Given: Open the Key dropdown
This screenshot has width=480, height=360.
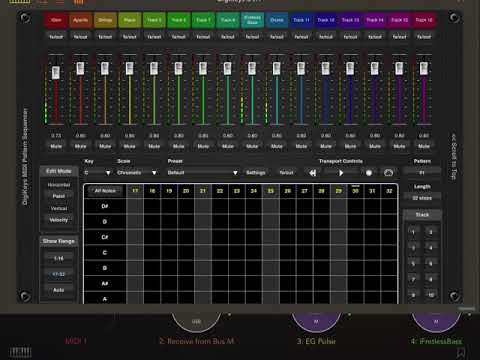Looking at the screenshot, I should pyautogui.click(x=97, y=173).
